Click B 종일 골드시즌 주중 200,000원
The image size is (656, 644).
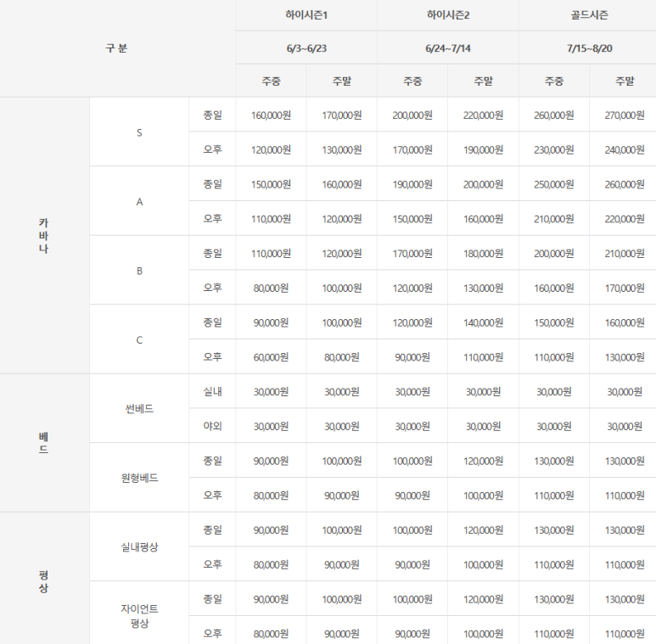[554, 254]
